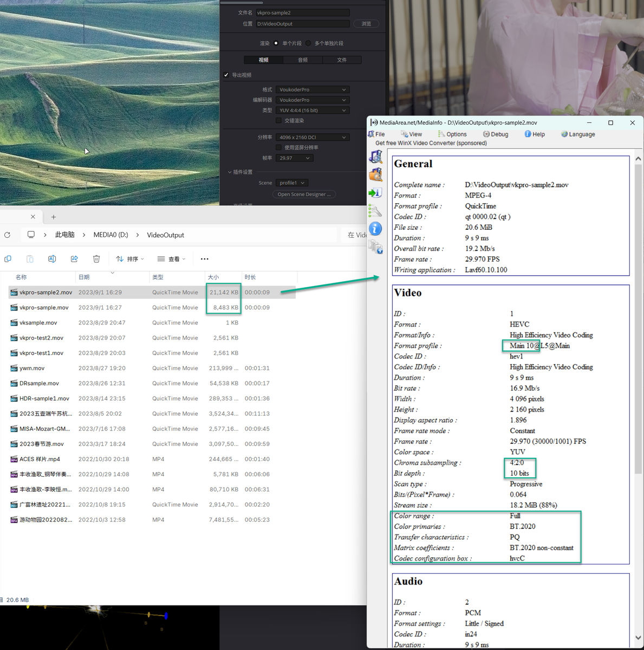
Task: Click the Open Scene Designer button
Action: point(304,194)
